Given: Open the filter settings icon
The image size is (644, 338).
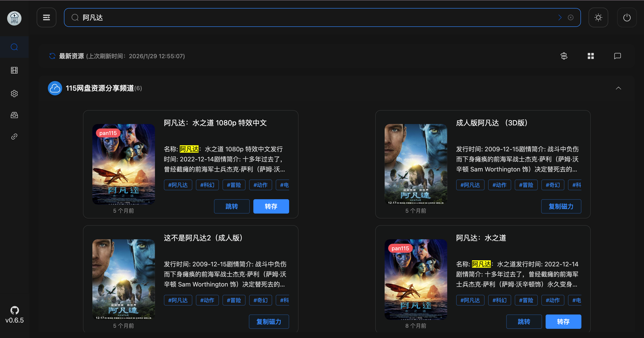Looking at the screenshot, I should click(564, 56).
